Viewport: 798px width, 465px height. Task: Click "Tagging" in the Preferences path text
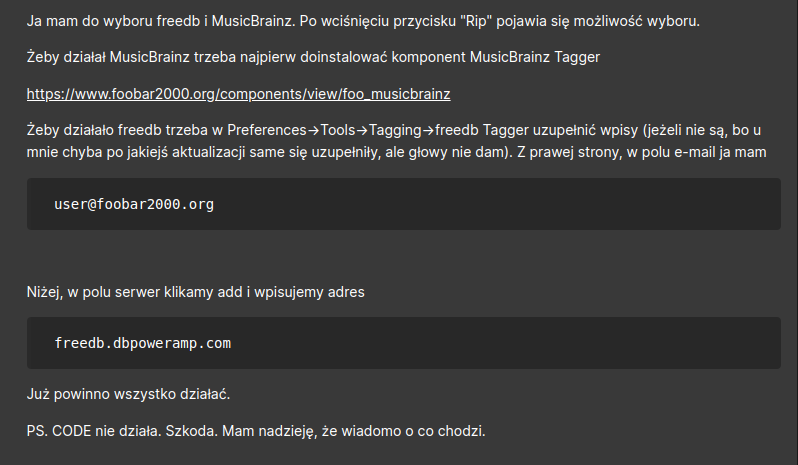point(395,130)
